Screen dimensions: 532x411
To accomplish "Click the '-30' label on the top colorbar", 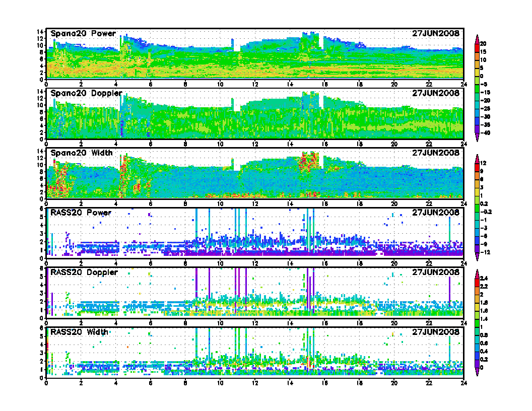I will (485, 117).
